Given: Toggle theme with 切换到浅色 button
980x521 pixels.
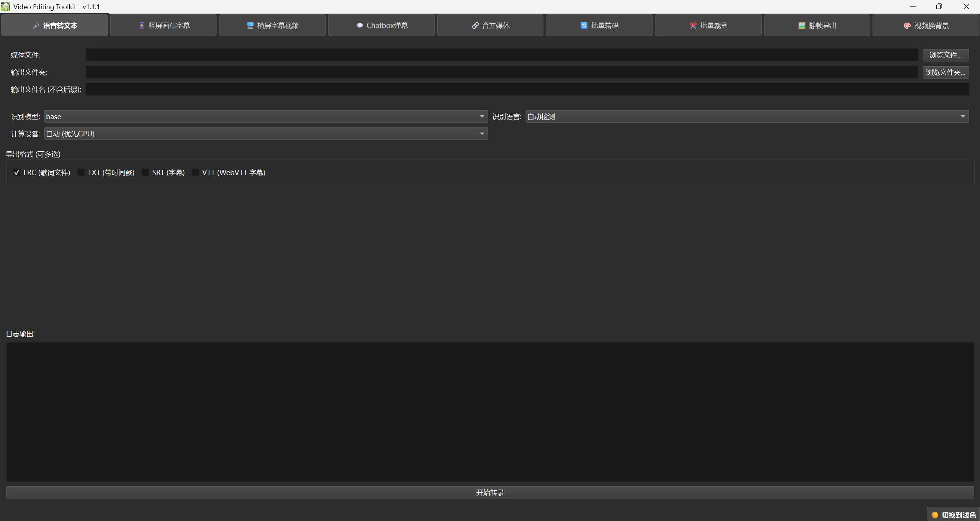Looking at the screenshot, I should point(954,515).
